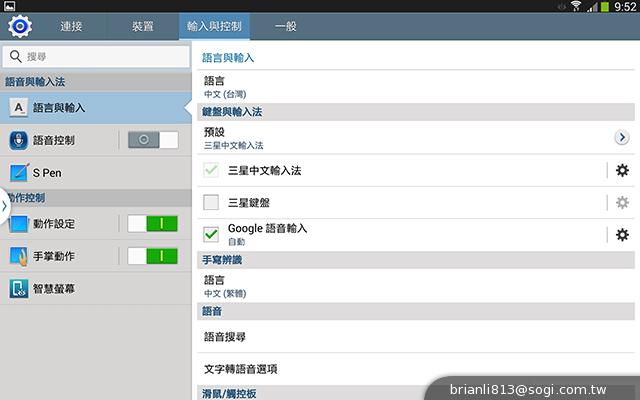This screenshot has width=640, height=400.
Task: Disable the 手掌動作 switch
Action: click(x=153, y=257)
